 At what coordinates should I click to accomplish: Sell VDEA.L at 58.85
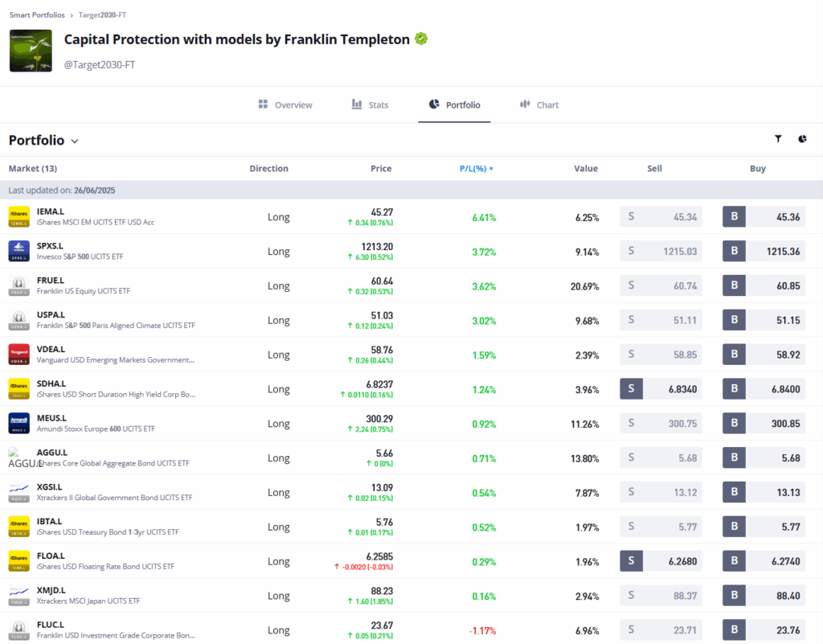(x=661, y=355)
